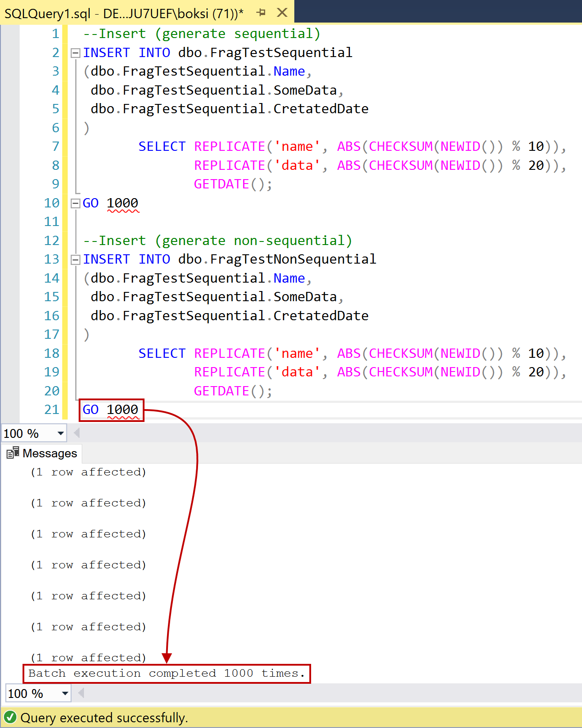Click the green success checkmark icon

coord(10,717)
